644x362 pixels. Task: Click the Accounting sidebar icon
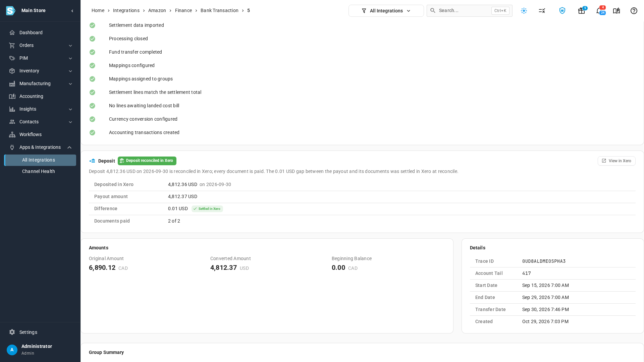click(x=12, y=96)
